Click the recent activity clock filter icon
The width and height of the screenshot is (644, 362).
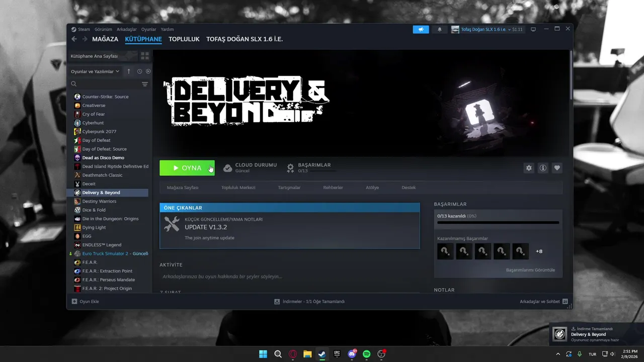(140, 71)
